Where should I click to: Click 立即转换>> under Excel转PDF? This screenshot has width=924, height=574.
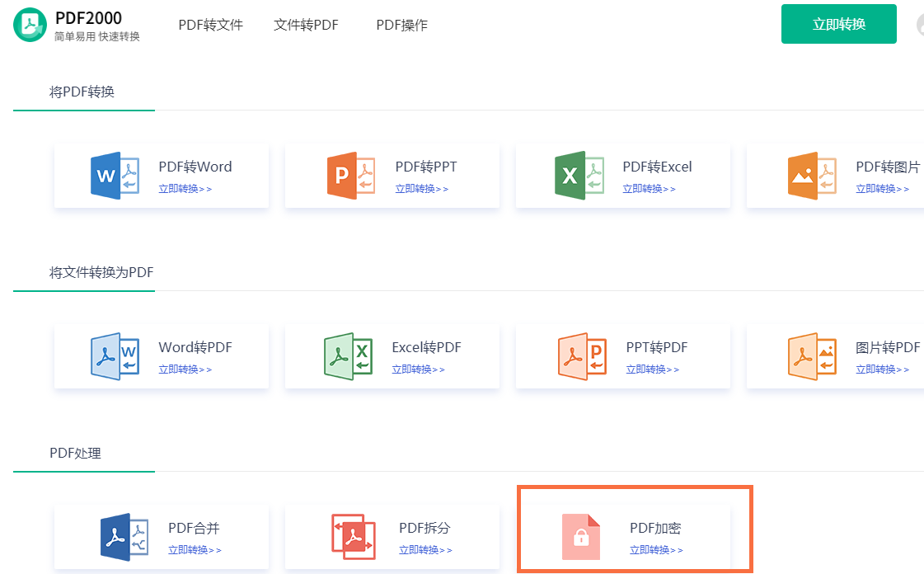(x=419, y=369)
